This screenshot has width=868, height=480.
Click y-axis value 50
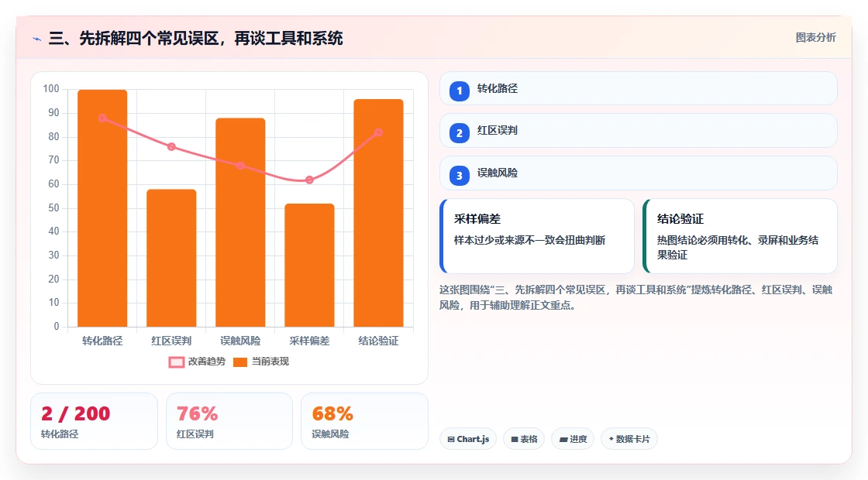pos(53,208)
